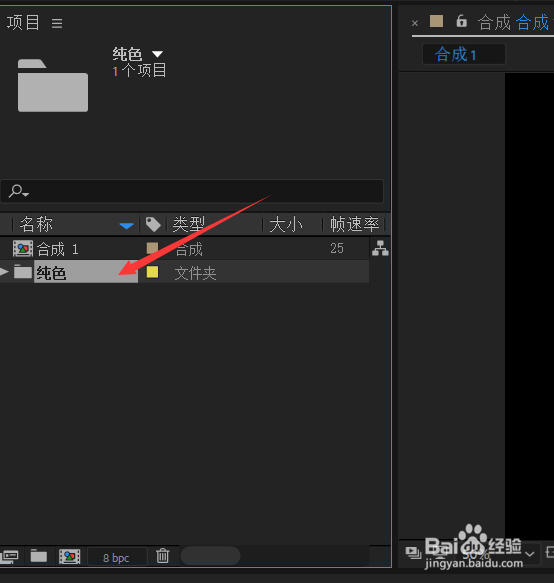
Task: Close the composition viewer tab
Action: coord(415,23)
